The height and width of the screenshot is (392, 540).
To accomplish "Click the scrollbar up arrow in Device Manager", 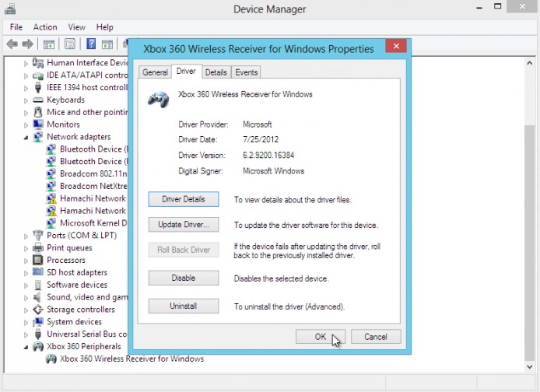I will [x=530, y=63].
